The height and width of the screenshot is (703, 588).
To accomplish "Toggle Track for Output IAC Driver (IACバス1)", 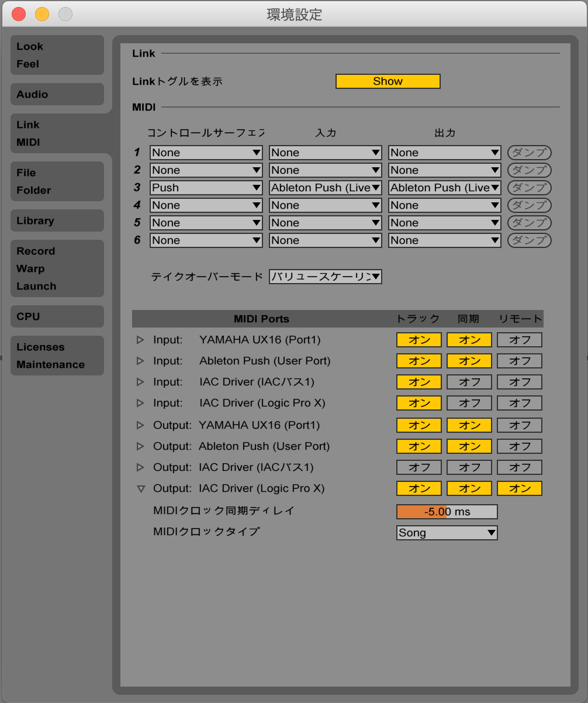I will pyautogui.click(x=419, y=467).
